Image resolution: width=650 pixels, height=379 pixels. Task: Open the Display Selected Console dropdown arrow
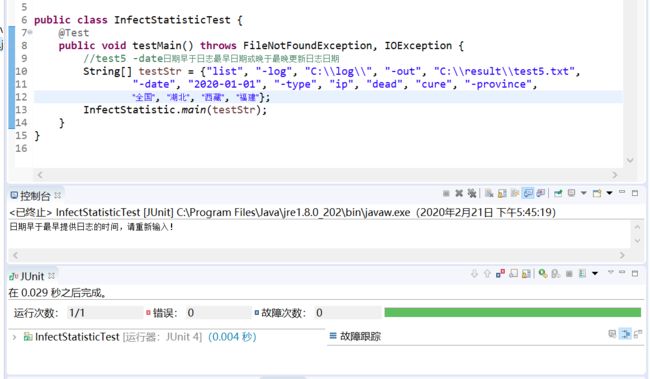[x=584, y=193]
